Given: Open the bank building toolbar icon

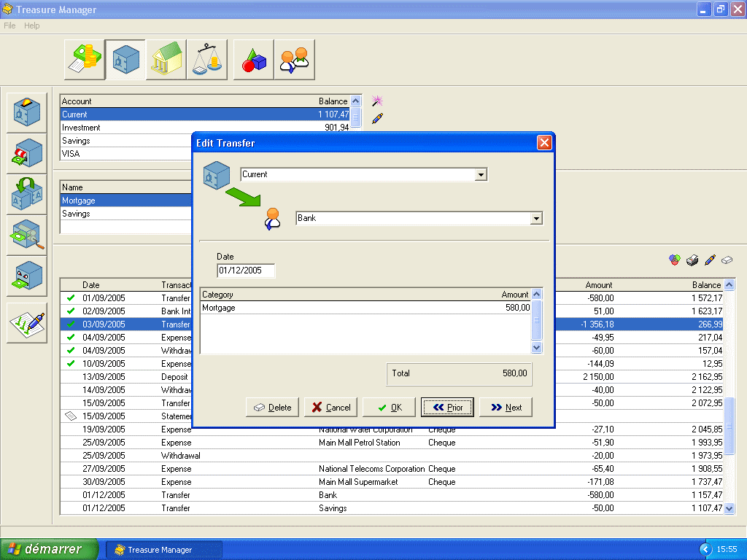Looking at the screenshot, I should pos(166,60).
